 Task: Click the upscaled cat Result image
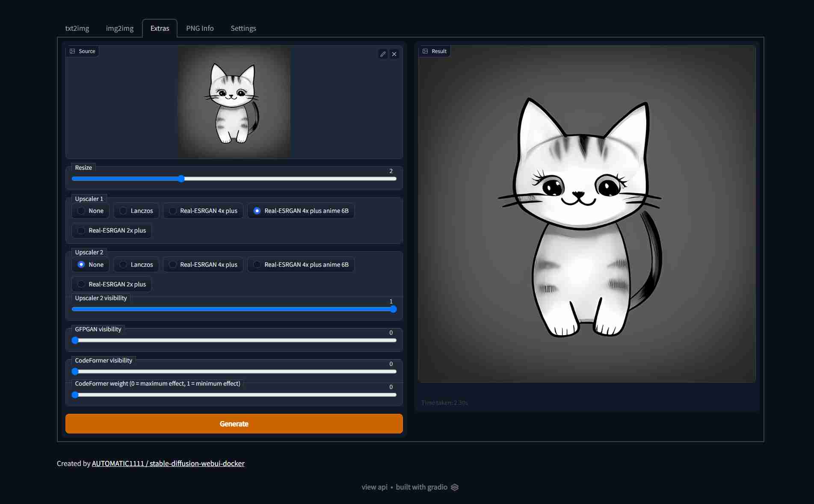coord(586,214)
